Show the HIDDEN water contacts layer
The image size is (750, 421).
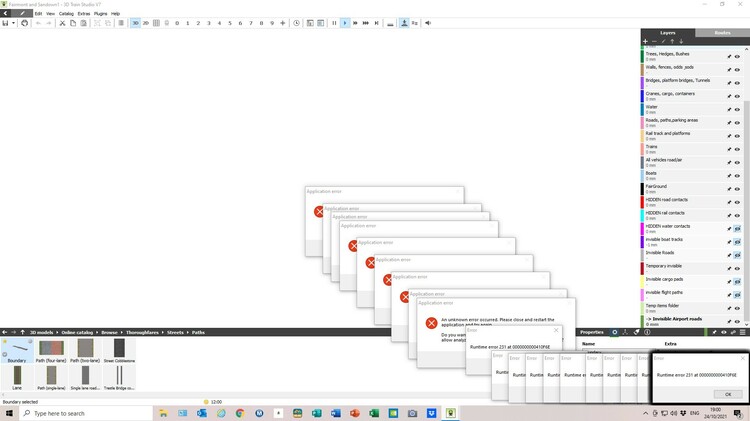coord(737,229)
